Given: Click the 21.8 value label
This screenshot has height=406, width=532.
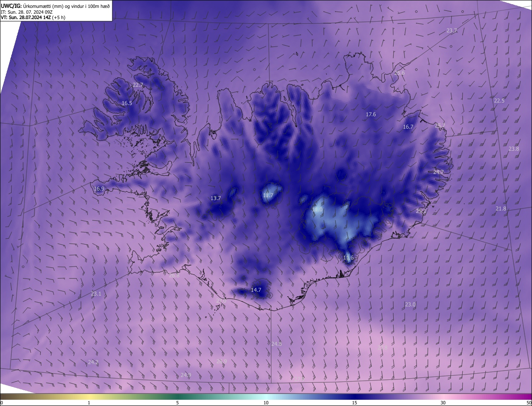Looking at the screenshot, I should point(501,208).
